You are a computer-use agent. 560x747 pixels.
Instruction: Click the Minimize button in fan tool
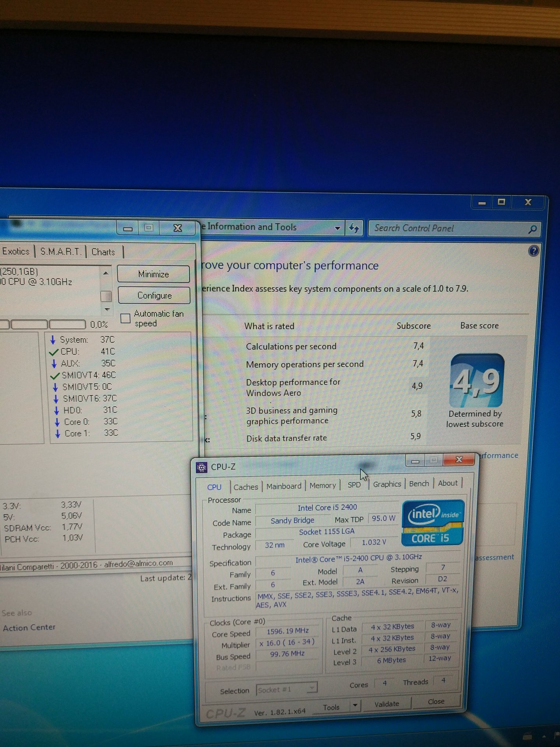[x=154, y=274]
